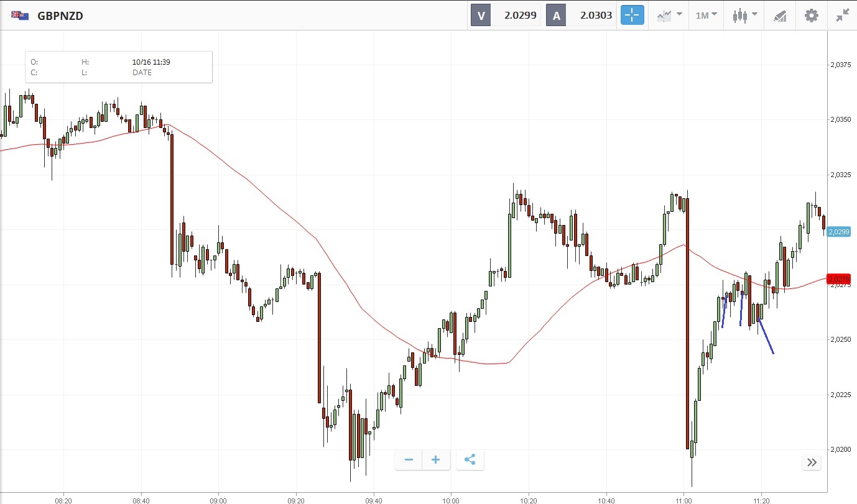Zoom in the chart with plus button

(x=436, y=460)
